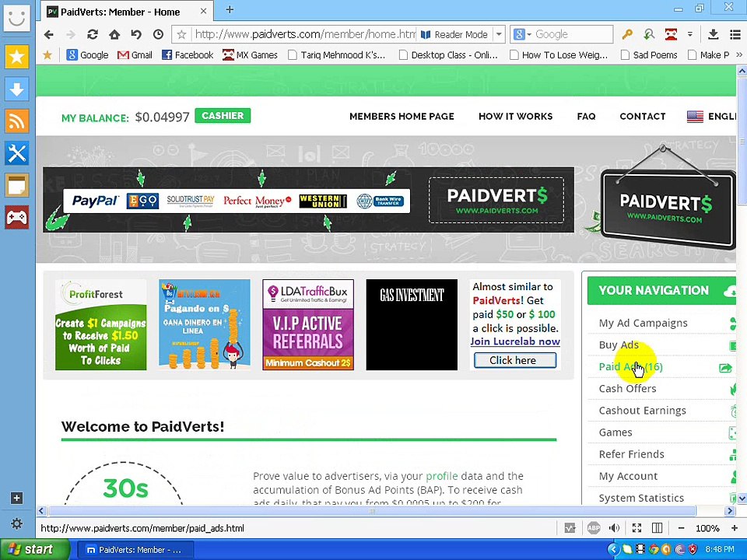Click the Maxthon smiley avatar icon
This screenshot has width=747, height=560.
coord(16,18)
